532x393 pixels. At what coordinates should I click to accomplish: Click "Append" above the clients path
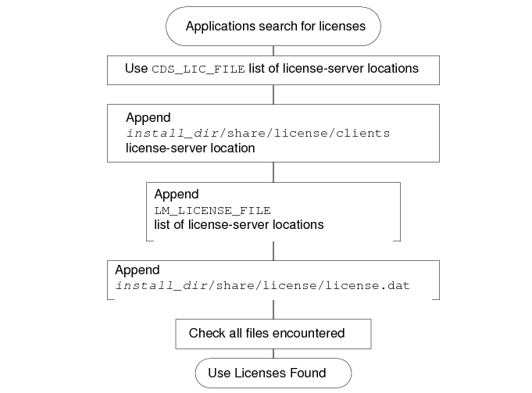pos(148,118)
